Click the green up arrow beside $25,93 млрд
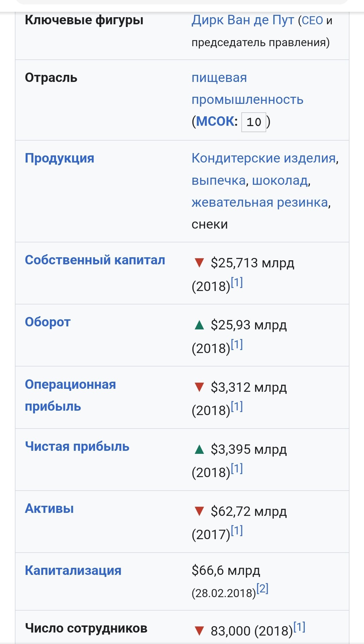 [x=200, y=325]
